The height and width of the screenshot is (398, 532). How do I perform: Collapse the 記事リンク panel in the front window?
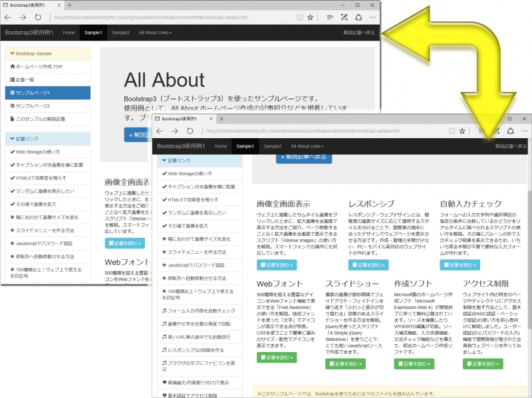point(199,161)
